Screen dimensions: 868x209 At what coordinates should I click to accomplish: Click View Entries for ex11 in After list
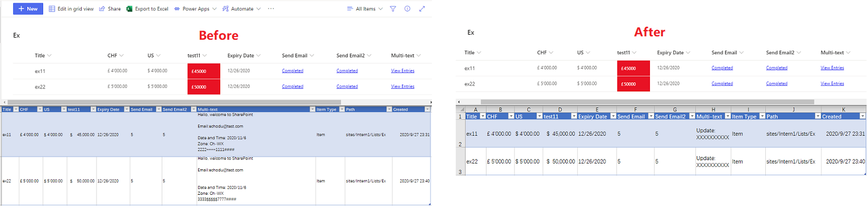point(832,68)
